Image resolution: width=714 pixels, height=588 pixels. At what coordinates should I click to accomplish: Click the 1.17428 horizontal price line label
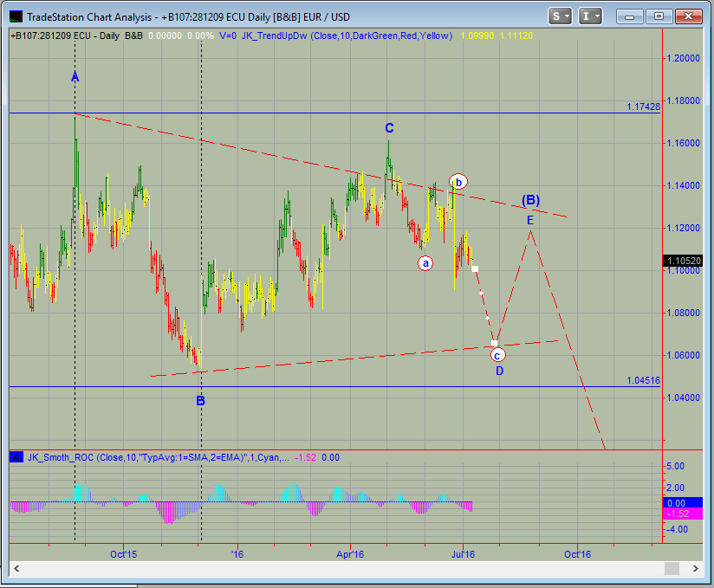642,107
